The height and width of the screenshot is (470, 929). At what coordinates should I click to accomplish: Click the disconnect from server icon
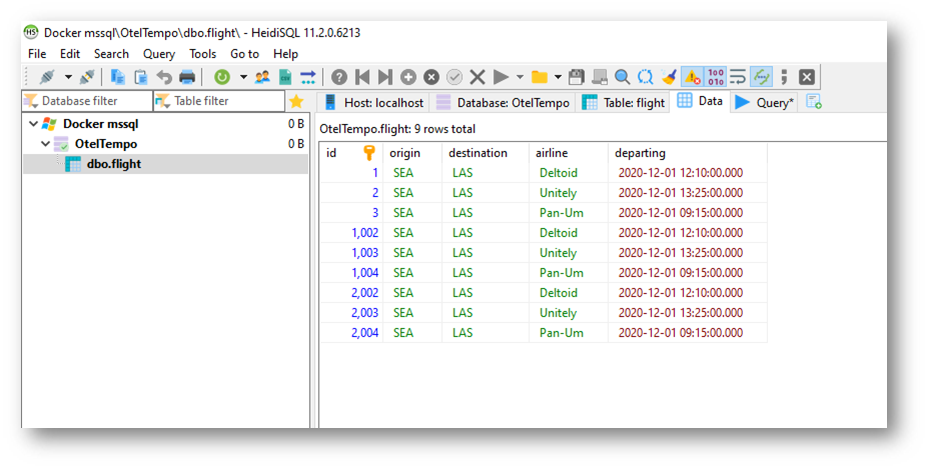pyautogui.click(x=87, y=77)
